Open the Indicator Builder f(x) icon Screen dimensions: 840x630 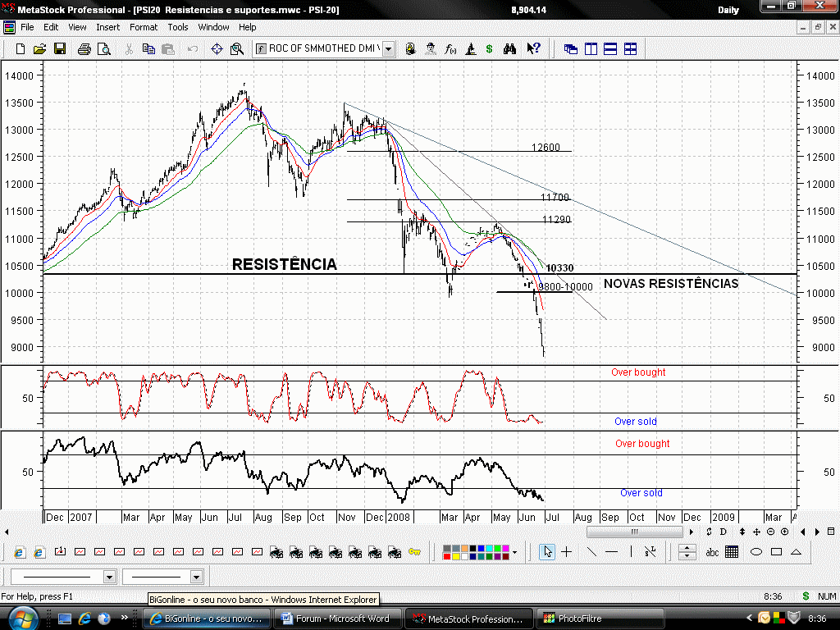[450, 48]
